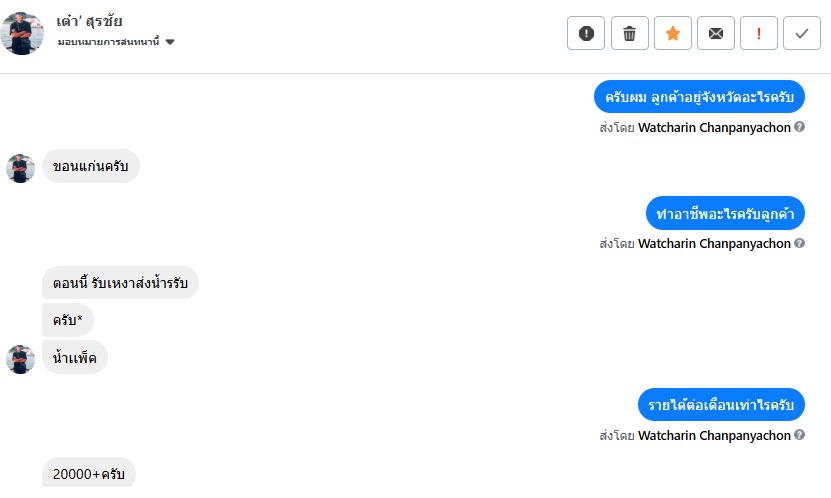
Task: Click sender avatar beside "น้ำแพ็ค"
Action: (21, 358)
